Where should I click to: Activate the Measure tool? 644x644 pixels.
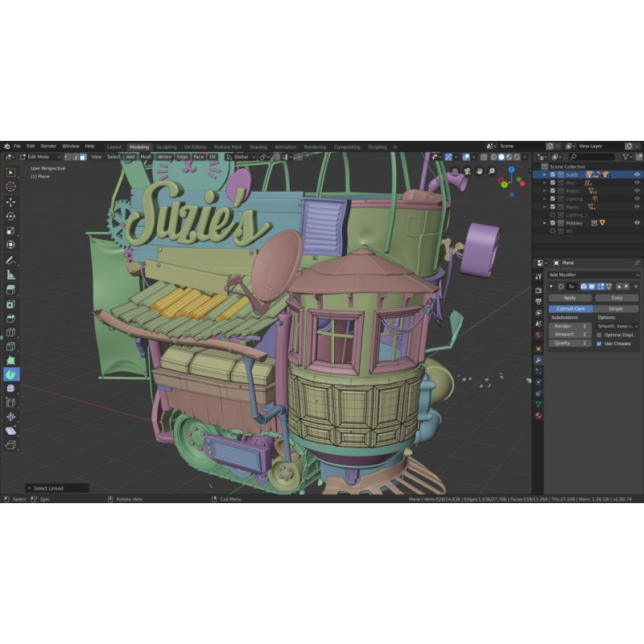11,275
